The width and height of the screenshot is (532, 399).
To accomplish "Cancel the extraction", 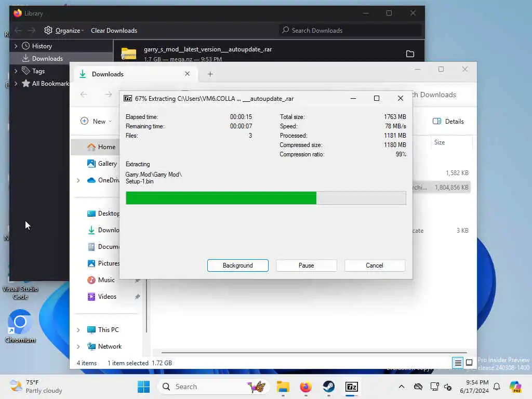I will 375,265.
